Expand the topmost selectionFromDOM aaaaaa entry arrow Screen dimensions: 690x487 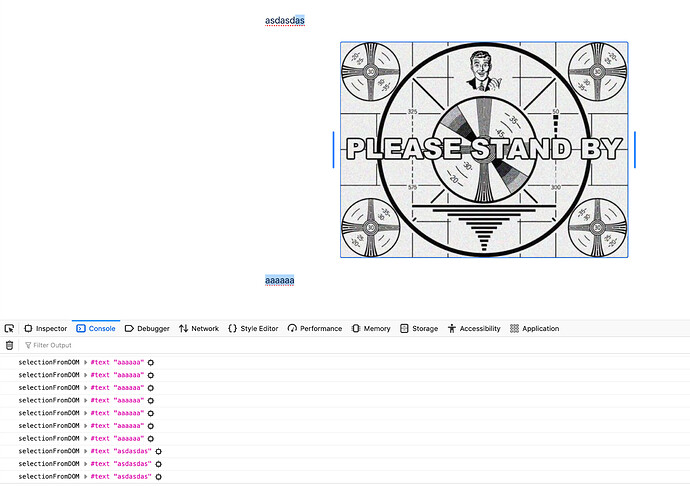[86, 363]
